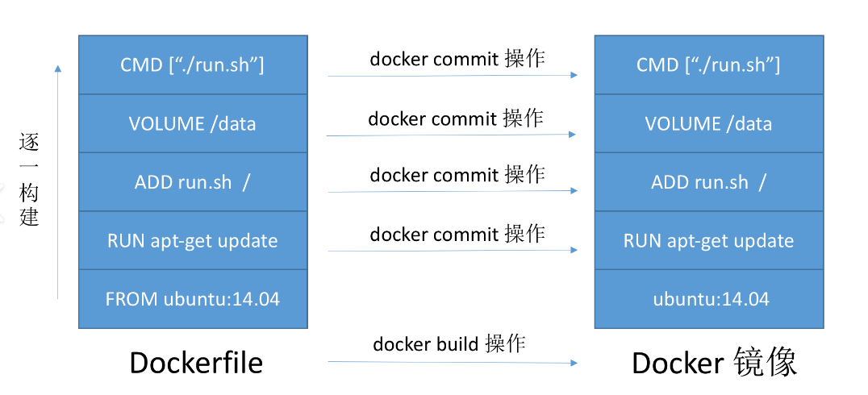
Task: Select the Docker 镜像 title text
Action: (715, 364)
